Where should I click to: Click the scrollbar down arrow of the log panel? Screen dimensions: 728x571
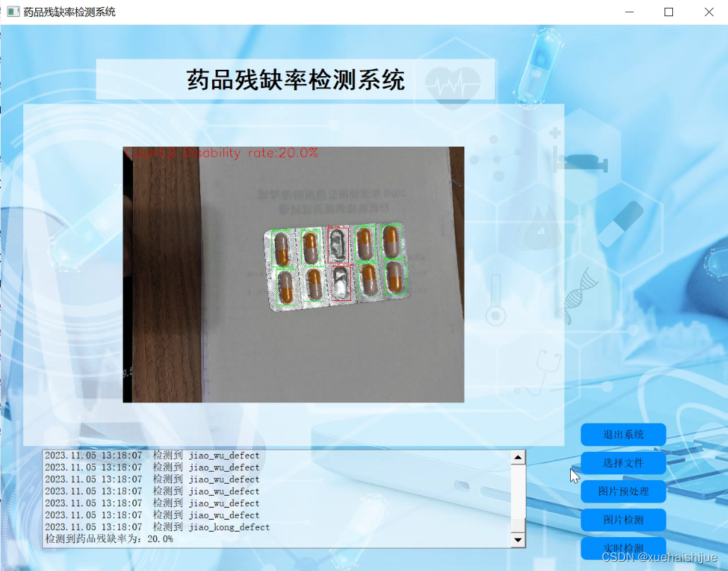[519, 540]
